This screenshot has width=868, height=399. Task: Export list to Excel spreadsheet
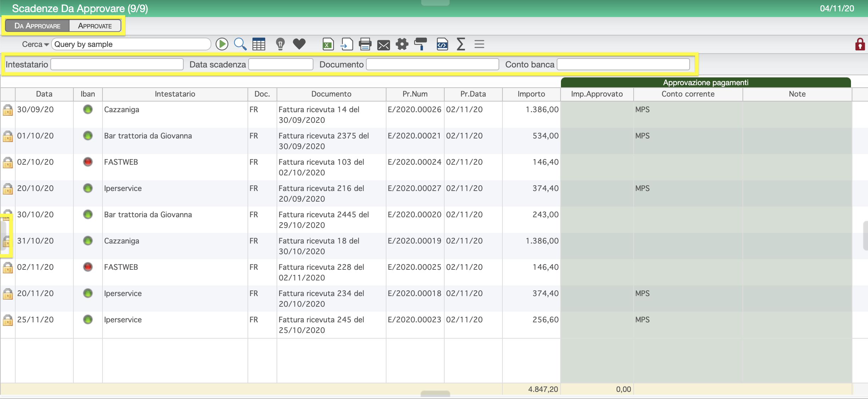coord(328,44)
